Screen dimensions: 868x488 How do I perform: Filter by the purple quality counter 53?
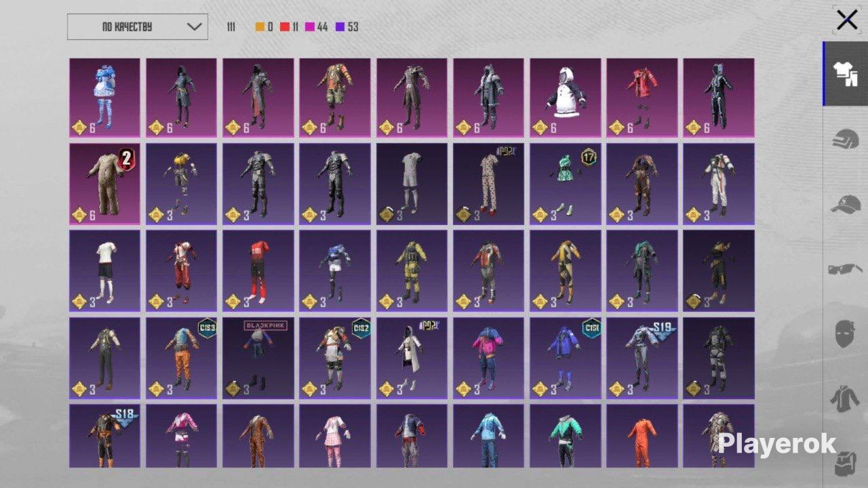pos(347,27)
